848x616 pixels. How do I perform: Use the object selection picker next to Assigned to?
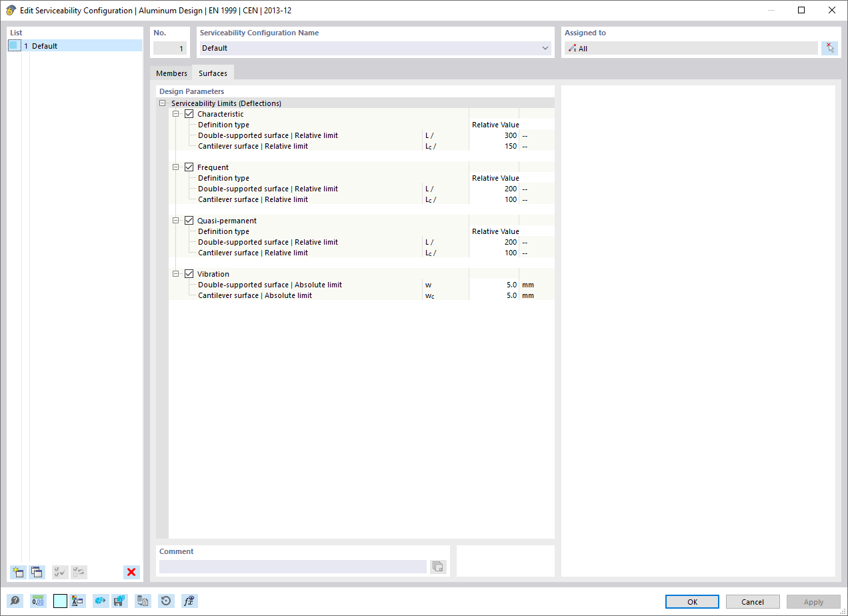pyautogui.click(x=829, y=47)
